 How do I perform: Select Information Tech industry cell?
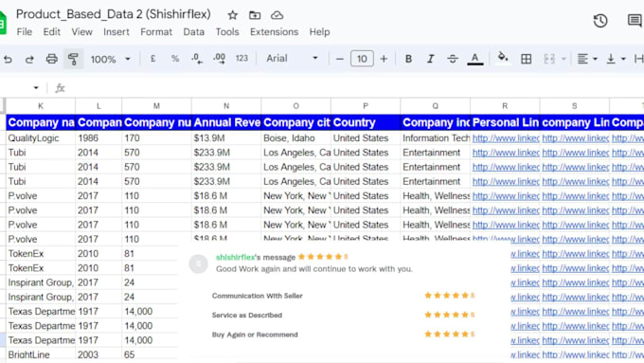tap(436, 138)
